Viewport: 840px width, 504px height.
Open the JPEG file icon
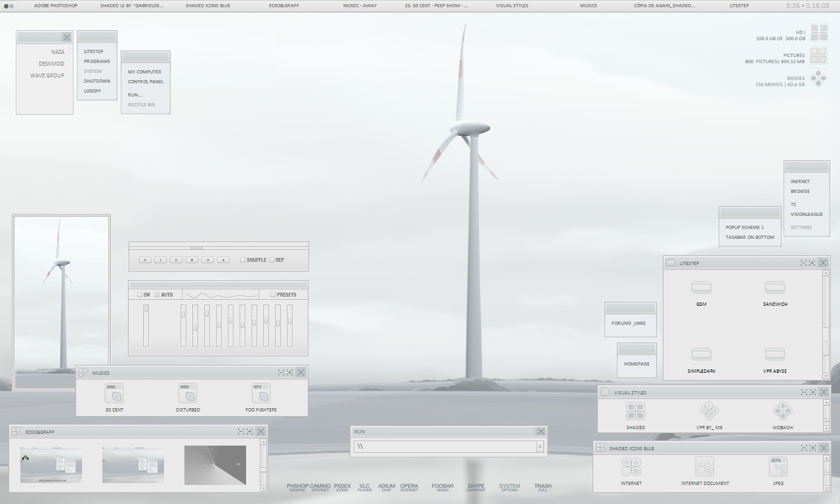pyautogui.click(x=778, y=467)
